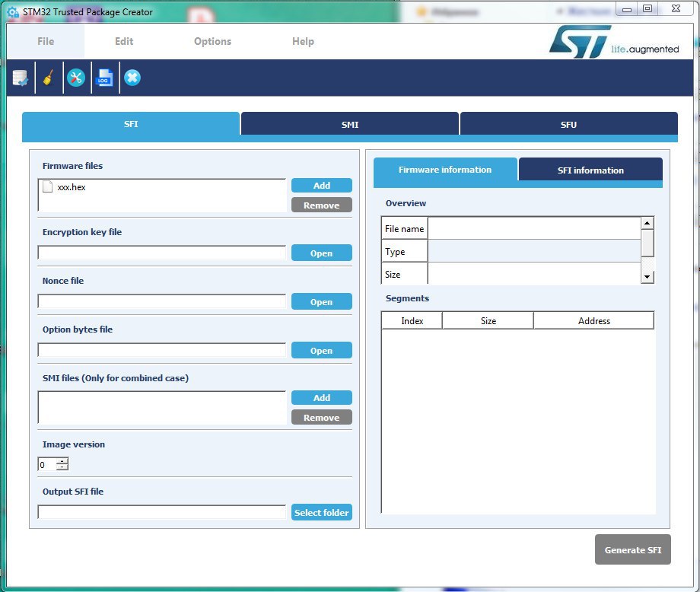This screenshot has width=700, height=592.
Task: Click the Type value cell
Action: 534,251
